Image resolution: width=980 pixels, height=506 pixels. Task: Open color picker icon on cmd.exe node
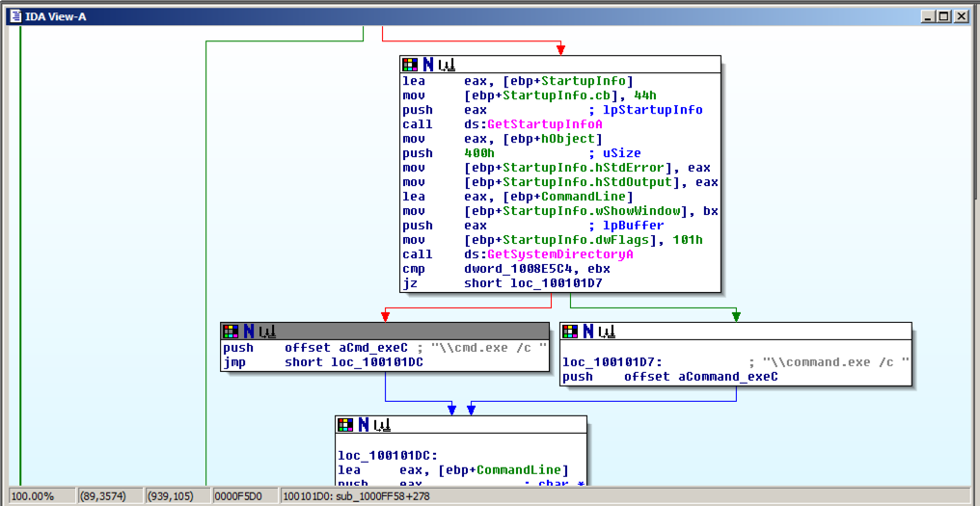230,332
